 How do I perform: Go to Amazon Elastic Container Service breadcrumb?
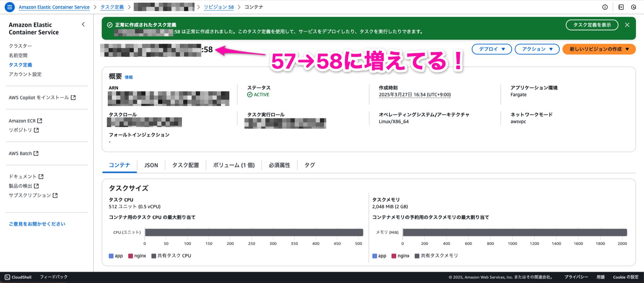[54, 7]
